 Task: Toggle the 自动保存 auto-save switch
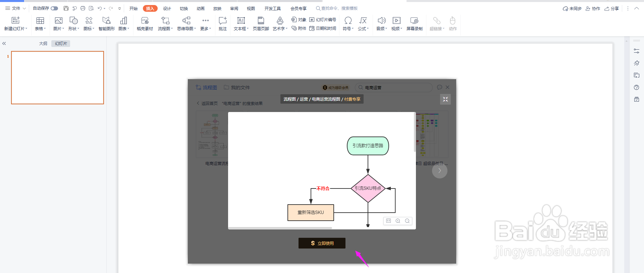pyautogui.click(x=54, y=8)
